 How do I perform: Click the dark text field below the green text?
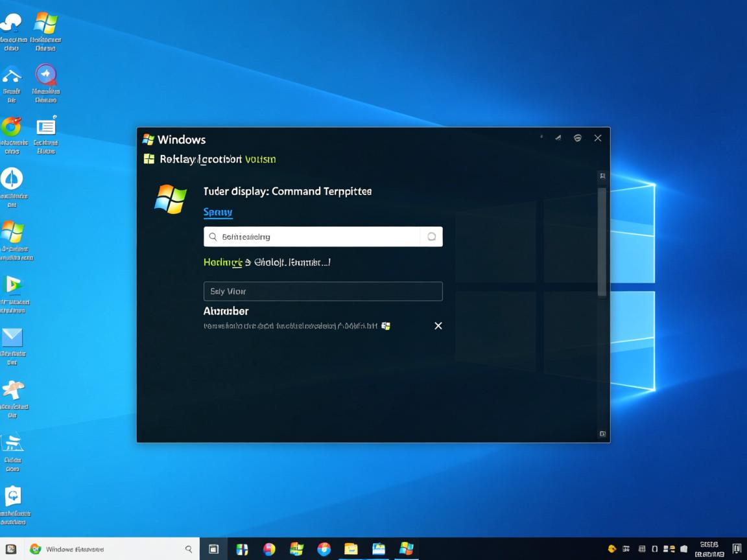[323, 291]
